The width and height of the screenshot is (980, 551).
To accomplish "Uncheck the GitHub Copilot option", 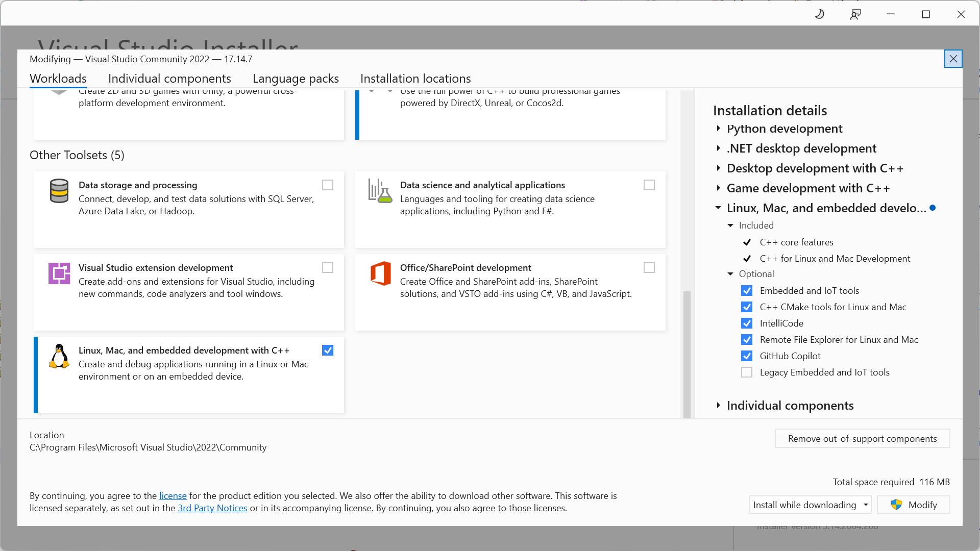I will 747,356.
